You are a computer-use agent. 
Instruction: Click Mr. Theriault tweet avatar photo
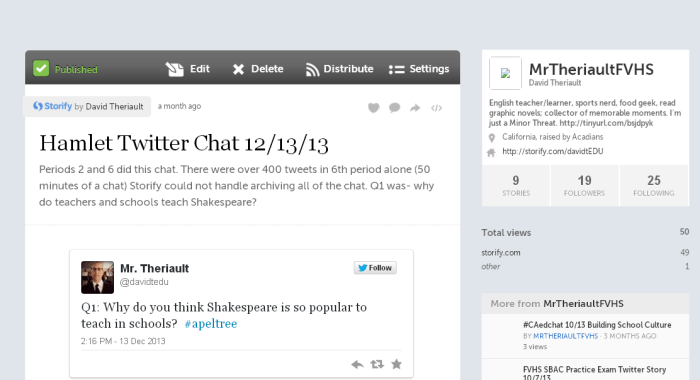(97, 277)
